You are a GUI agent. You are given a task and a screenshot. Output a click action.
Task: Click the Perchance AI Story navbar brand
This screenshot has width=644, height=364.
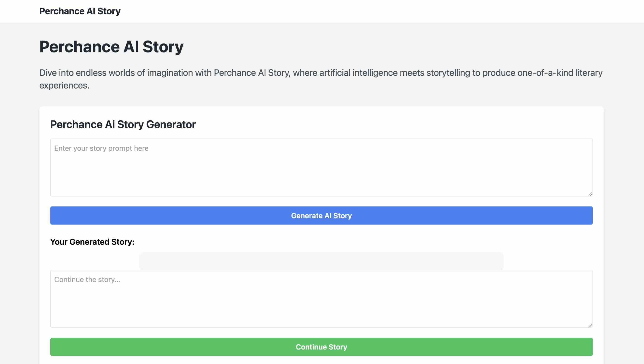tap(80, 11)
